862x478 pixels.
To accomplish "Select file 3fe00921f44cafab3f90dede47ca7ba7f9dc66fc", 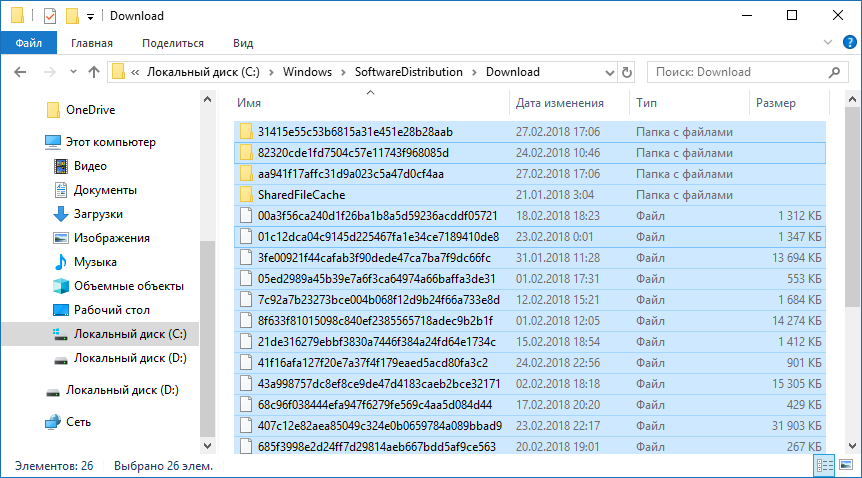I will pyautogui.click(x=529, y=258).
